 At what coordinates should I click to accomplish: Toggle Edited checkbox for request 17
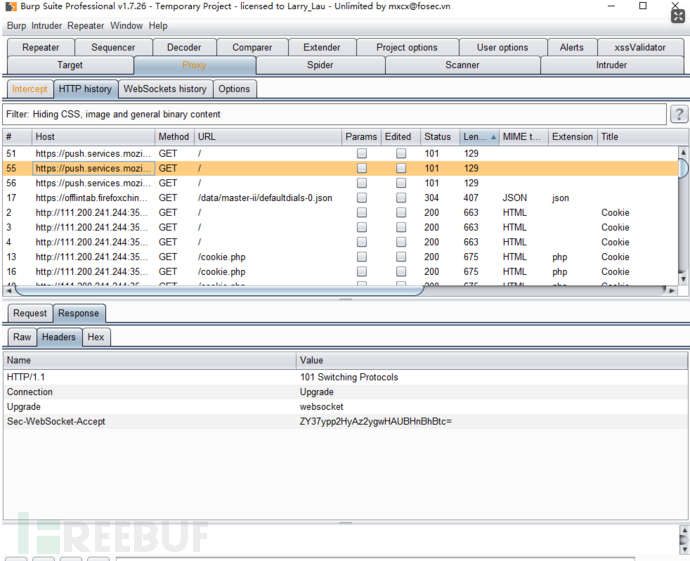(400, 198)
